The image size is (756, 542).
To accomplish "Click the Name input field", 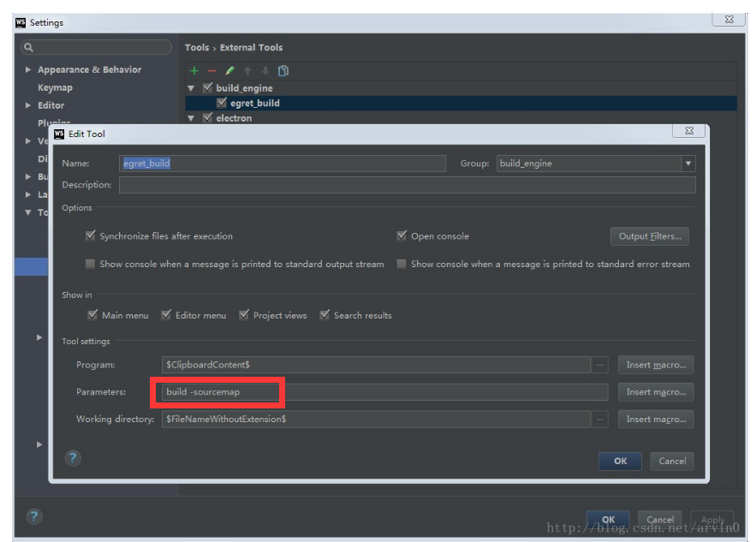I will 282,164.
